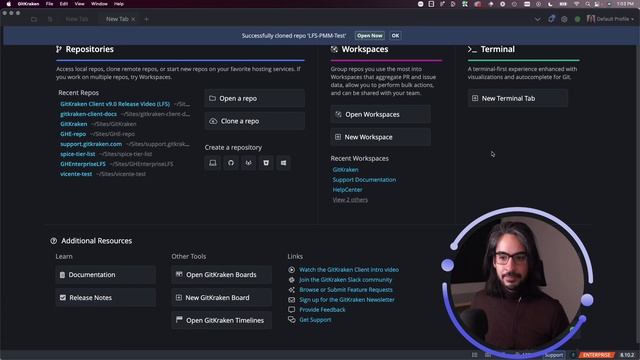
Task: Open recent repo GHE-repo
Action: [x=73, y=134]
